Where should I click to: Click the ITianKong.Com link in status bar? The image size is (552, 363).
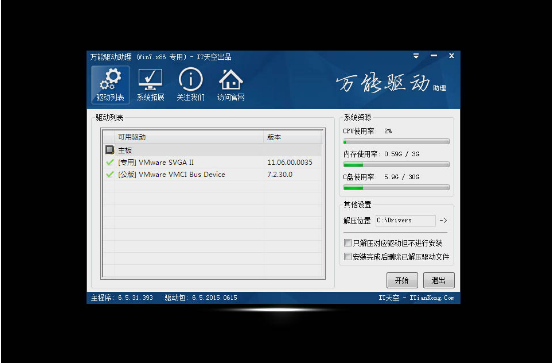click(432, 298)
